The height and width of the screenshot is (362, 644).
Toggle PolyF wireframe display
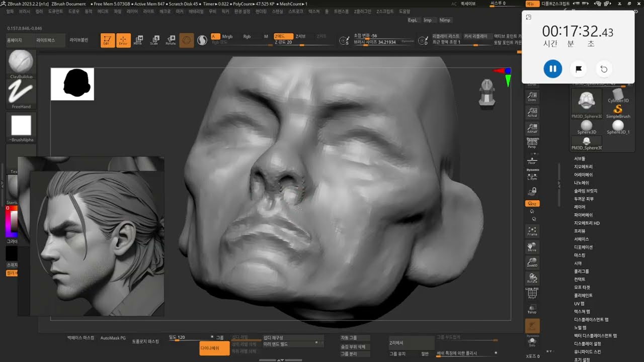532,293
